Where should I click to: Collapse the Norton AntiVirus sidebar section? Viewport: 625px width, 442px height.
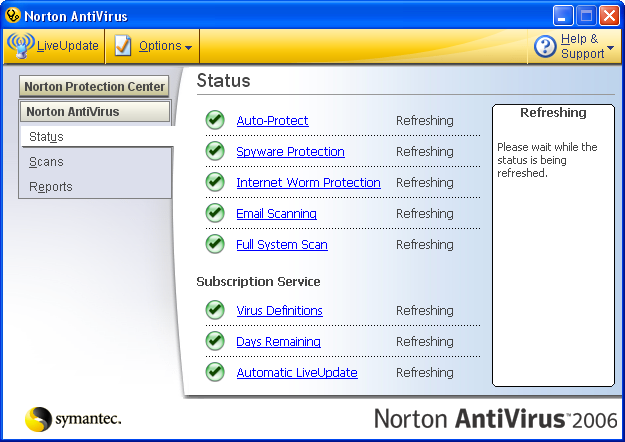click(x=94, y=112)
